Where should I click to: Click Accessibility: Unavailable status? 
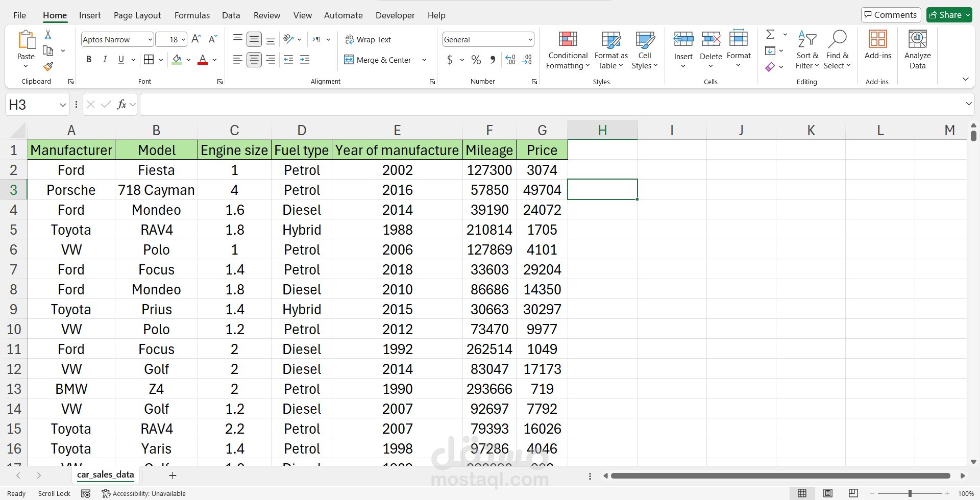point(143,493)
